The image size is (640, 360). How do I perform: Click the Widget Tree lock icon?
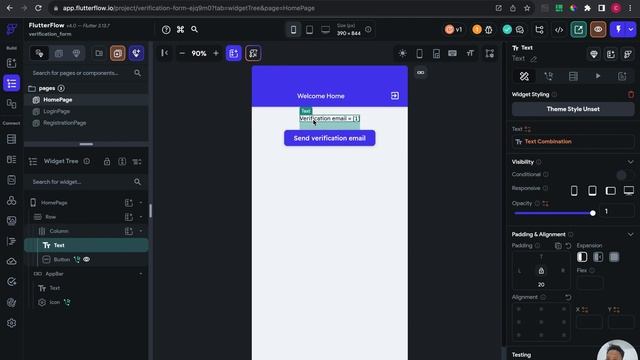[x=107, y=162]
